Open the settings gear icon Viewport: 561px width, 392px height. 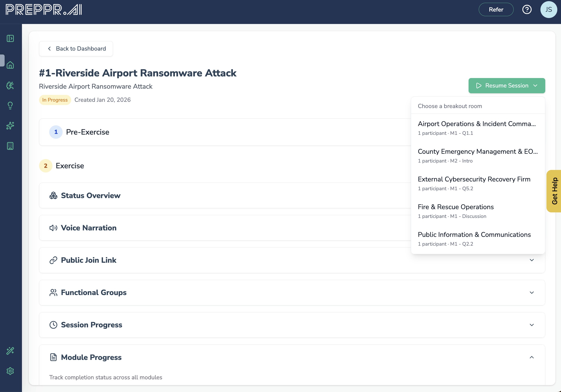click(10, 371)
